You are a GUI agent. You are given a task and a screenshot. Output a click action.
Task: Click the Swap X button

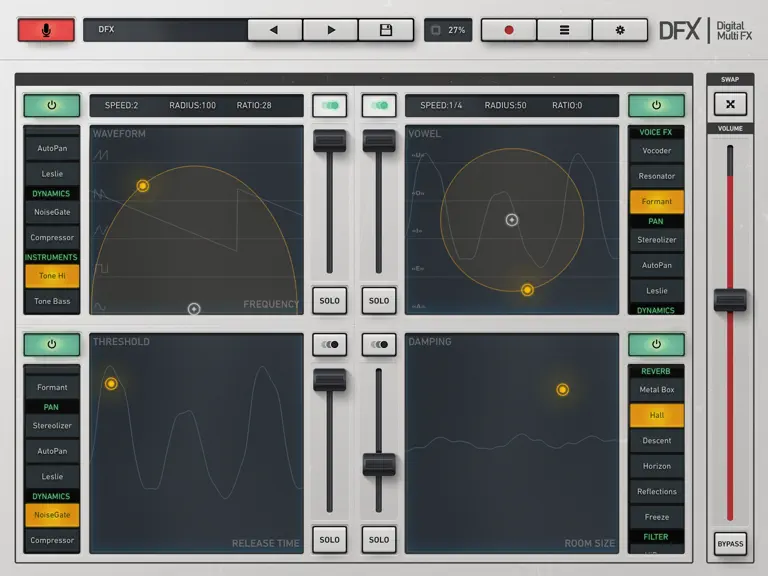coord(730,104)
